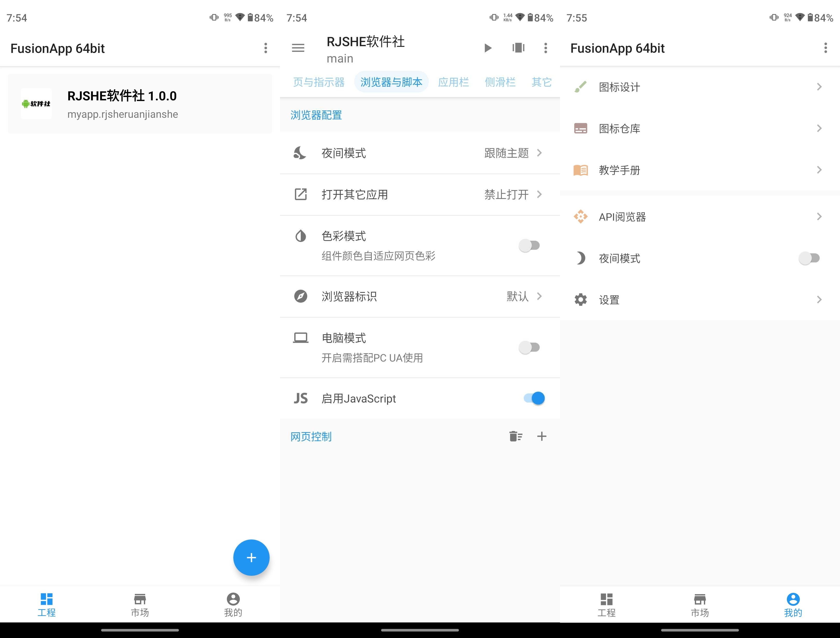Open hamburger menu in RJSHE软件社 editor
The width and height of the screenshot is (840, 638).
298,48
